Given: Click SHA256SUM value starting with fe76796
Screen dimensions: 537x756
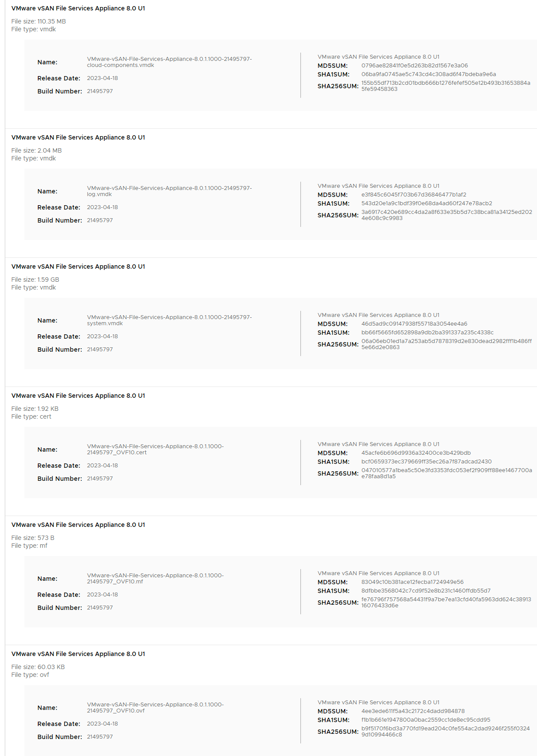Looking at the screenshot, I should pyautogui.click(x=446, y=603).
